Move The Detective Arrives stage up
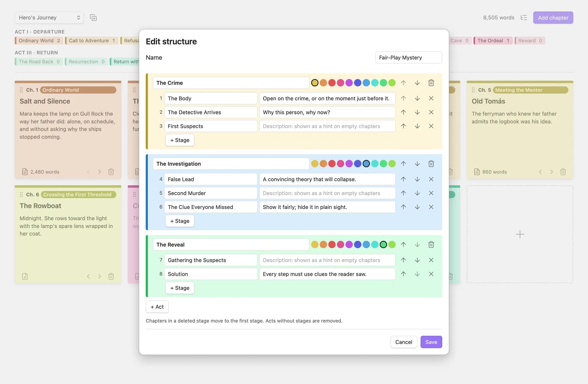 pos(403,112)
